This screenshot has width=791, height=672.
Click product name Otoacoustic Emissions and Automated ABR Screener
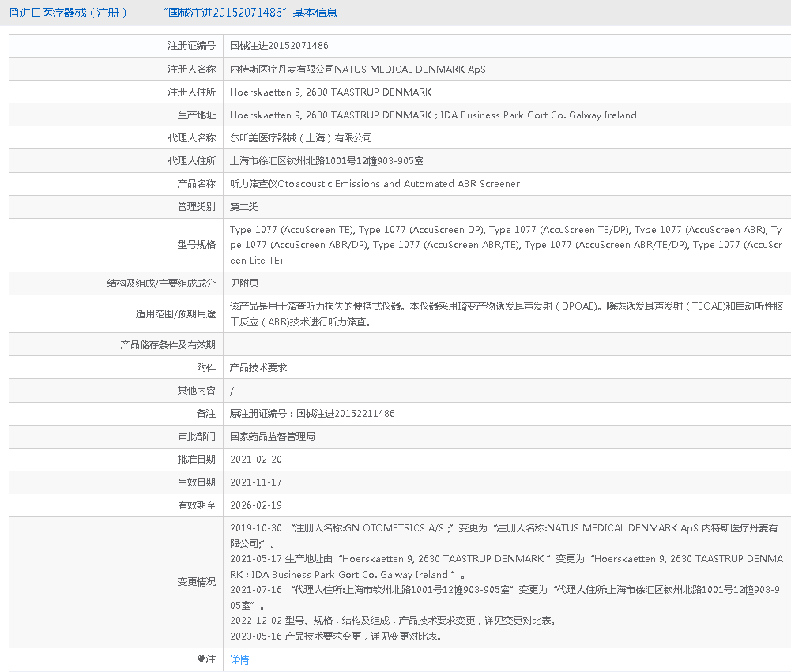click(x=375, y=184)
